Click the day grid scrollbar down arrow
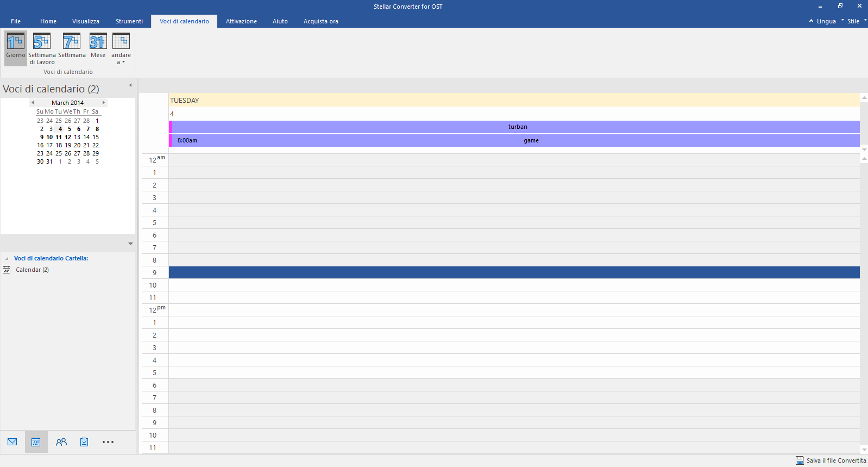Image resolution: width=868 pixels, height=467 pixels. 864,450
